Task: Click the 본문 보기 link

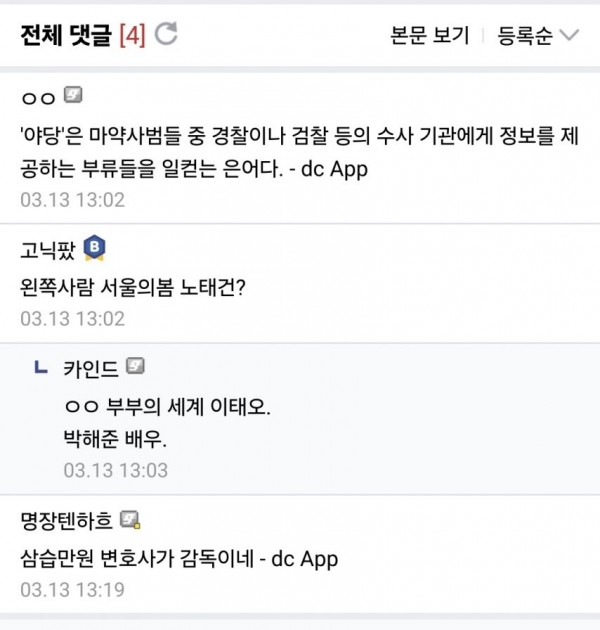Action: (x=430, y=35)
